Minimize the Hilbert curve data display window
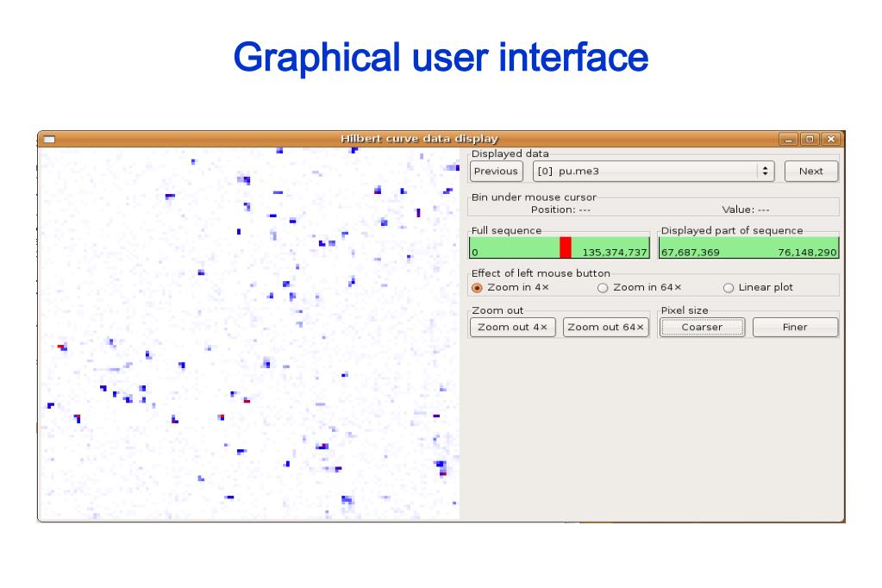Image resolution: width=882 pixels, height=588 pixels. tap(788, 139)
